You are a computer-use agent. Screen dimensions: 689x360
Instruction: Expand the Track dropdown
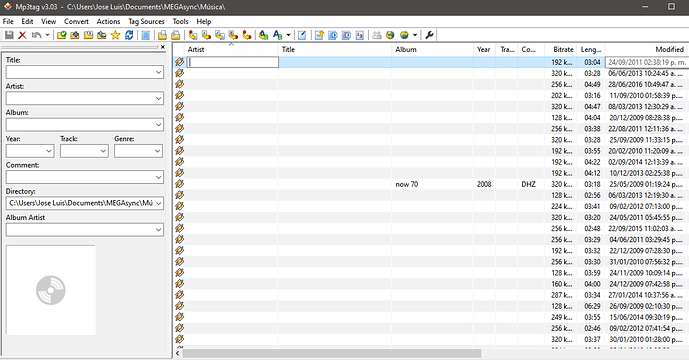[x=103, y=151]
